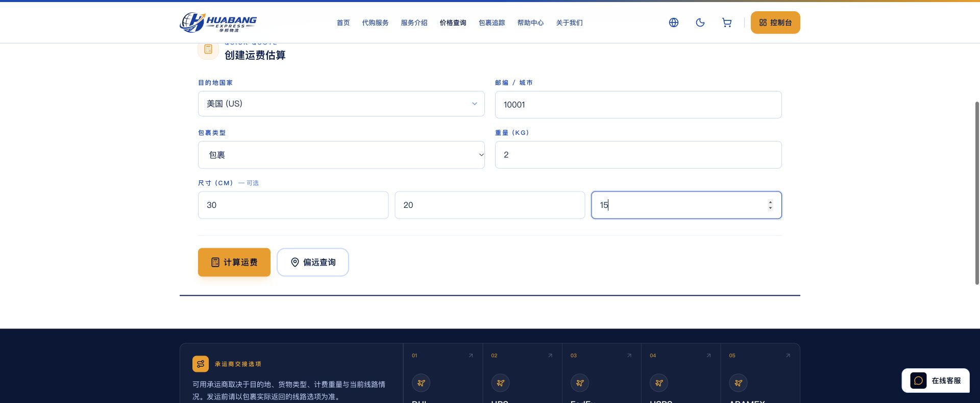Open card 04 via its arrow icon
Image resolution: width=980 pixels, height=403 pixels.
pyautogui.click(x=708, y=355)
